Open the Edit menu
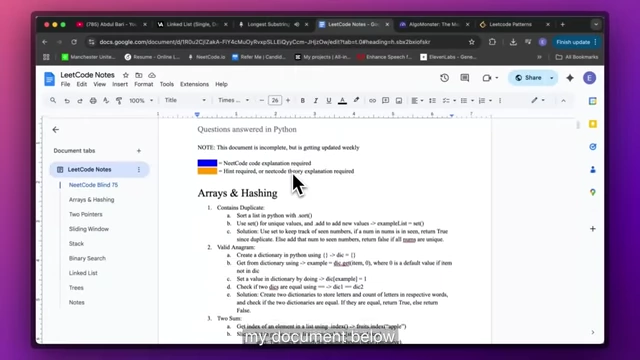640x360 pixels. click(x=82, y=84)
